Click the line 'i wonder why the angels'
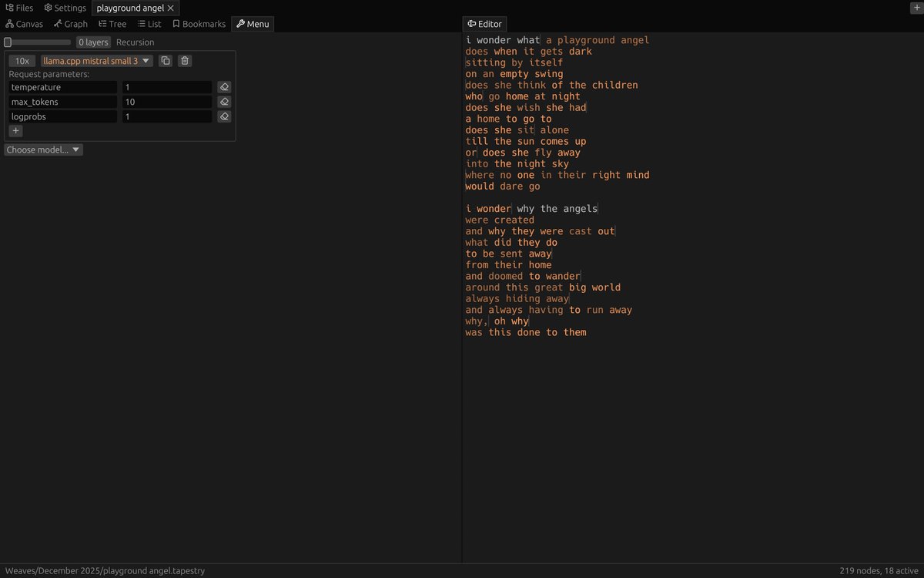The height and width of the screenshot is (578, 924). pos(531,209)
